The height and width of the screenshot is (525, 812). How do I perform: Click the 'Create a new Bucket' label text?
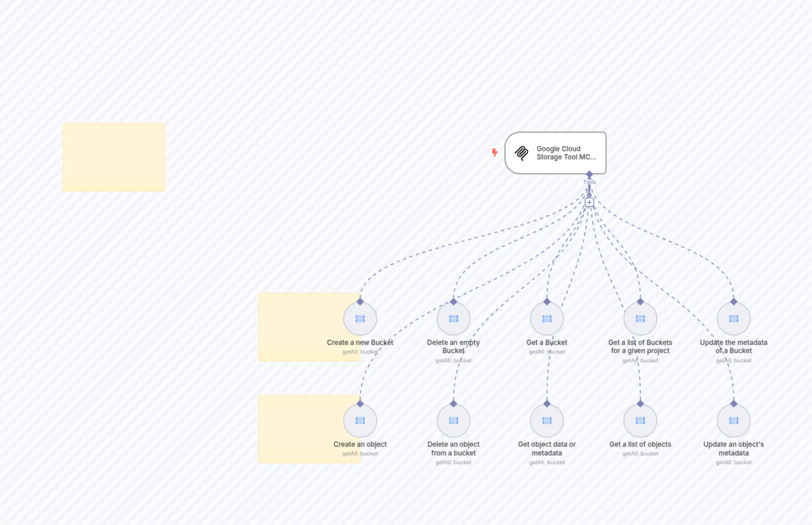pos(360,342)
